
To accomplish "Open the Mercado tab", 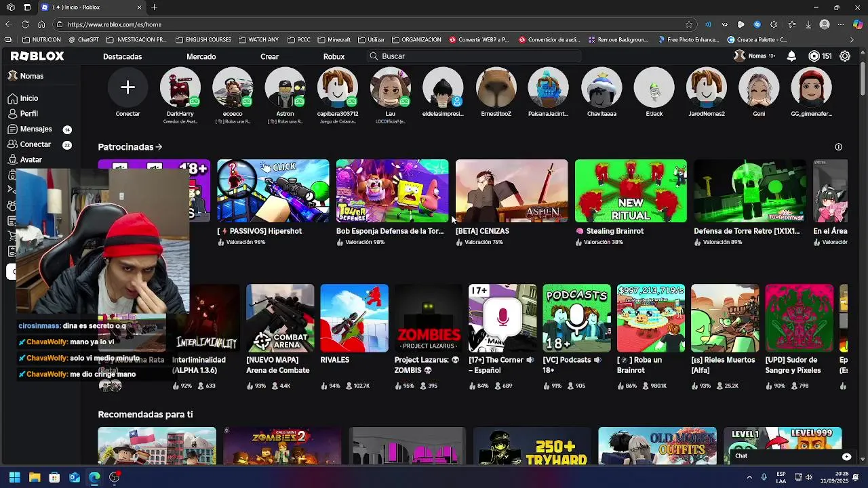I will [201, 56].
